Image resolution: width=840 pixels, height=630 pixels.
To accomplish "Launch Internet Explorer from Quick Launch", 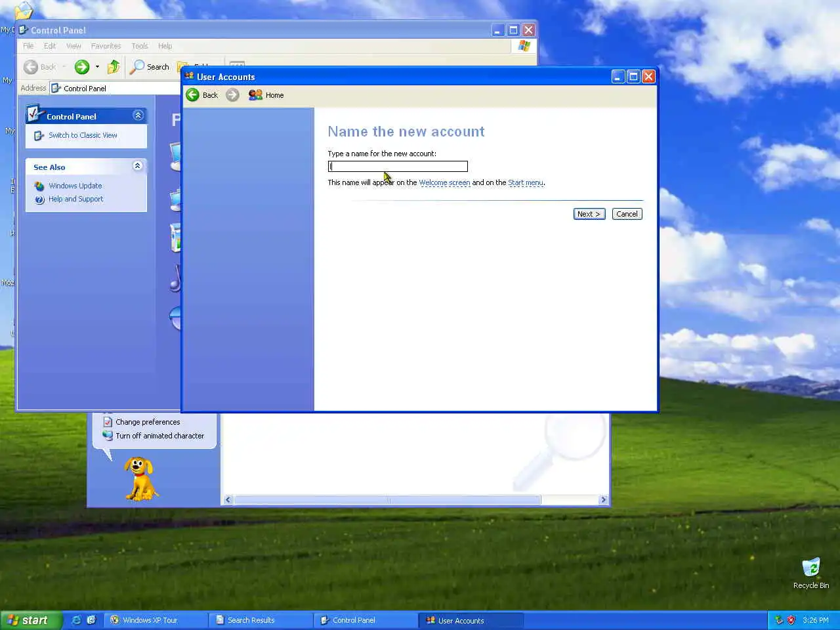I will 76,620.
